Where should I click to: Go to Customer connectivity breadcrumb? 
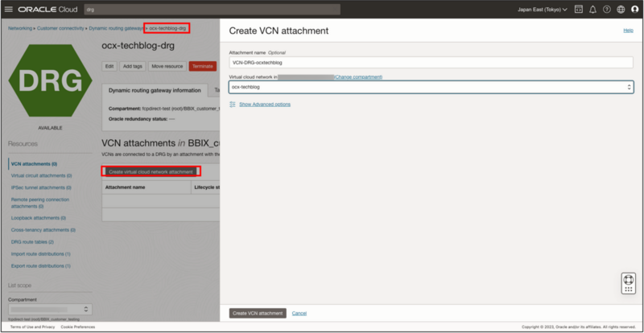(60, 28)
